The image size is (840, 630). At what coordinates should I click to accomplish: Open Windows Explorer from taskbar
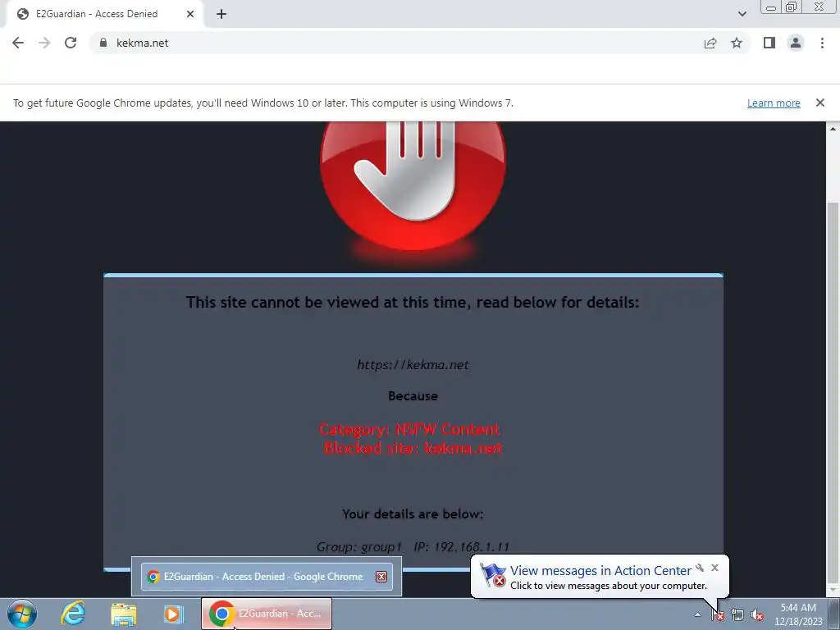[x=124, y=614]
